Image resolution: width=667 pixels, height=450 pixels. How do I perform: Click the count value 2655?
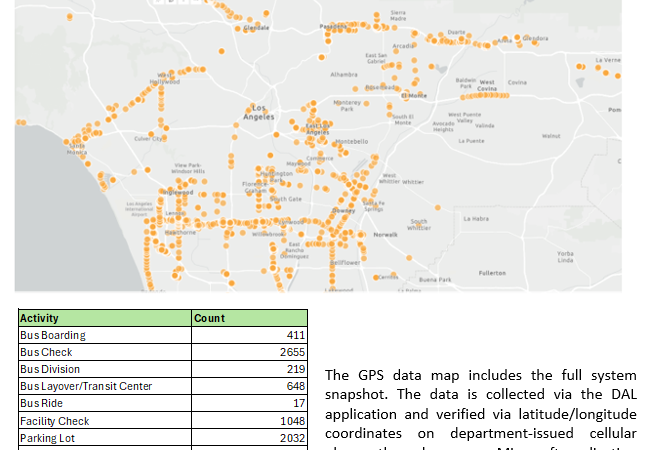pos(291,352)
